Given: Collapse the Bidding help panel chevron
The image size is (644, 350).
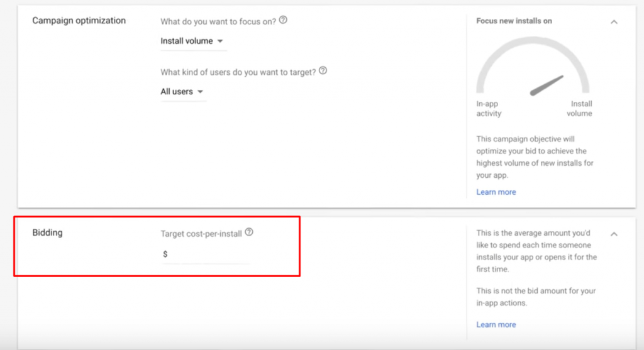Looking at the screenshot, I should (x=614, y=234).
